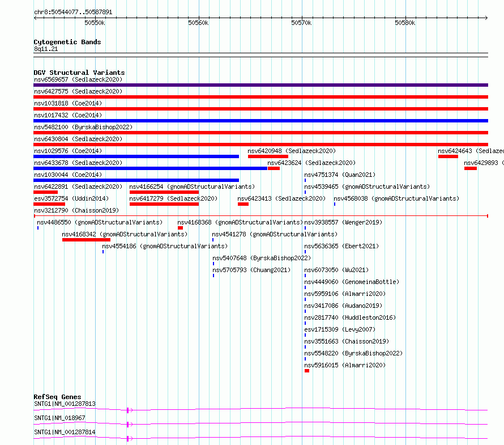504x445 pixels.
Task: Click the exon marker on SNTG1|NM_001287814
Action: 127,439
